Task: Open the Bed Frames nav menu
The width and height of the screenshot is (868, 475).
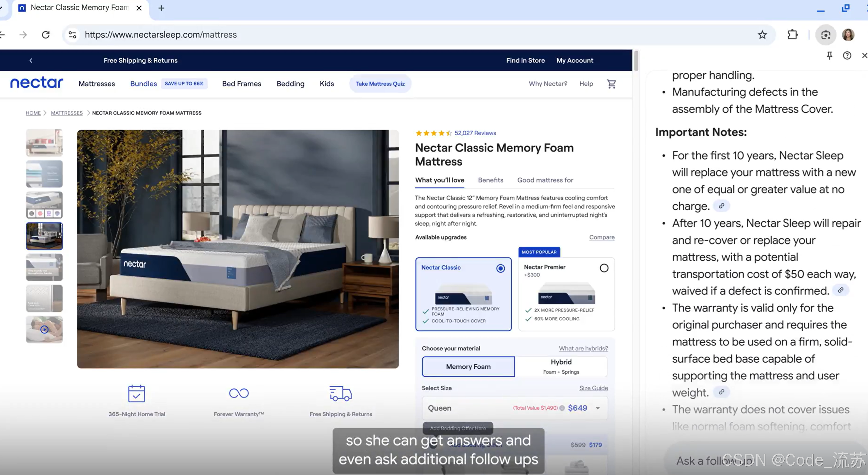Action: tap(241, 84)
